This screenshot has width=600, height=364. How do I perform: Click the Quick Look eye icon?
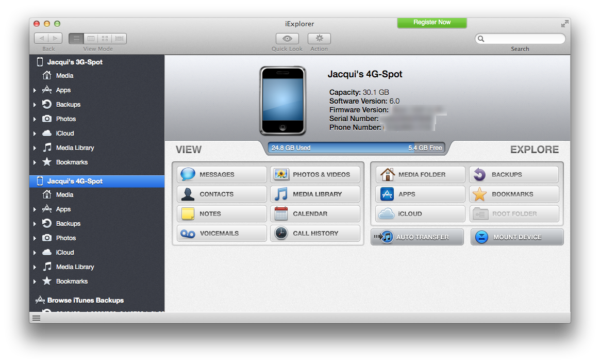[x=288, y=39]
